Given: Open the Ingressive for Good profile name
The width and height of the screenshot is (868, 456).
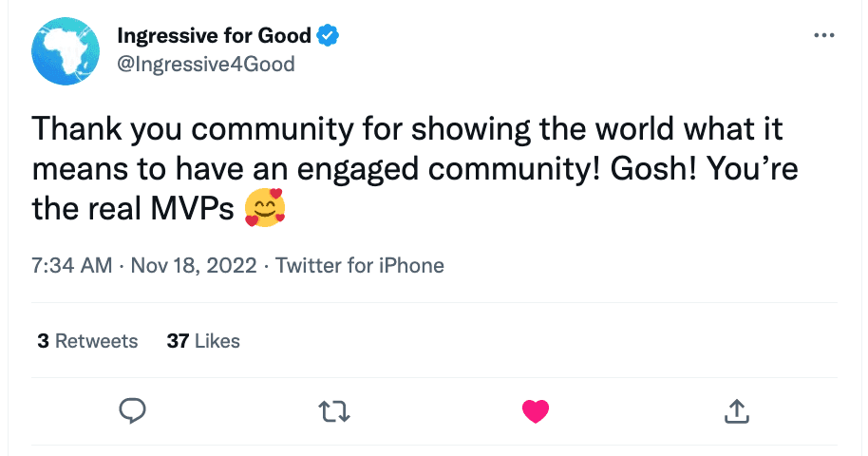Looking at the screenshot, I should click(214, 37).
